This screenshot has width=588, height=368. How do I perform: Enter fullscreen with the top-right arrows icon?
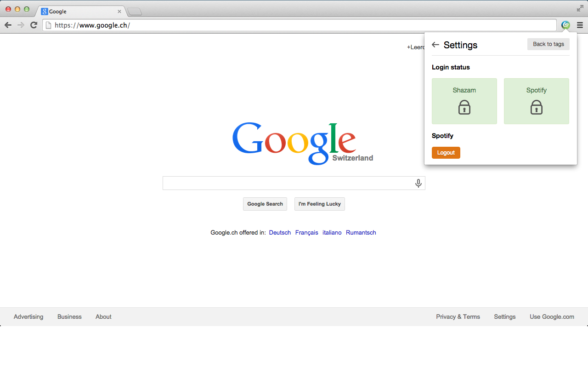tap(580, 8)
